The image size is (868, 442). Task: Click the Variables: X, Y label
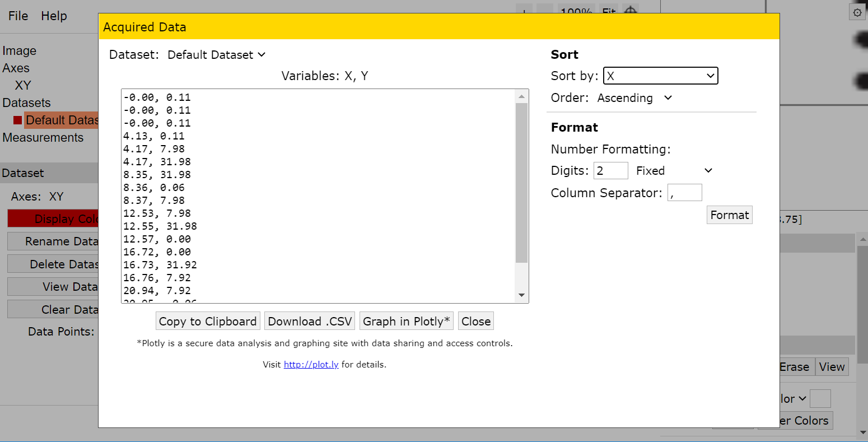(x=325, y=76)
